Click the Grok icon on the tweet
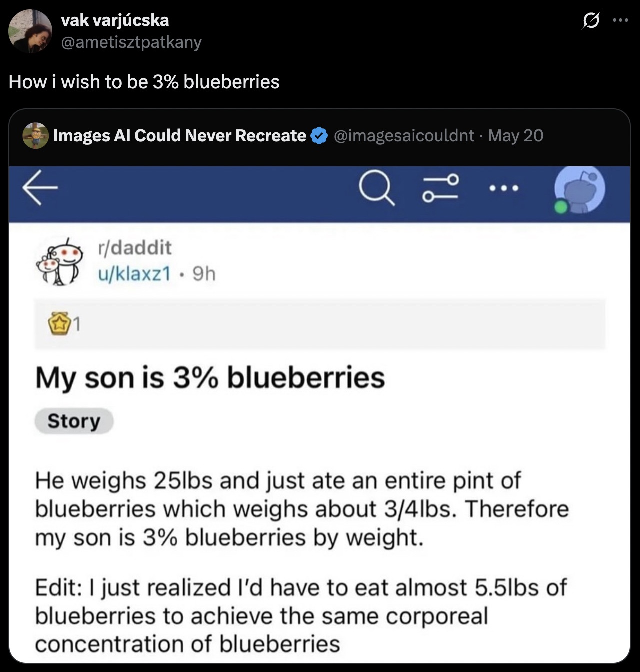 pyautogui.click(x=591, y=22)
